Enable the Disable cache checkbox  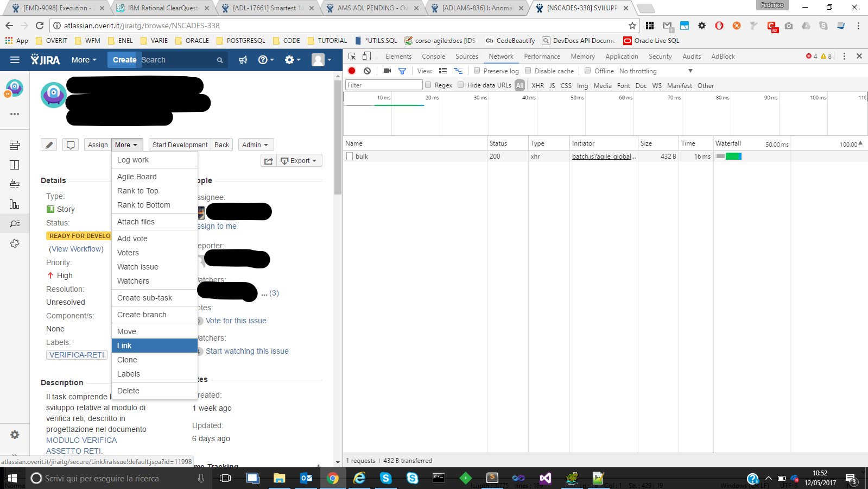528,71
